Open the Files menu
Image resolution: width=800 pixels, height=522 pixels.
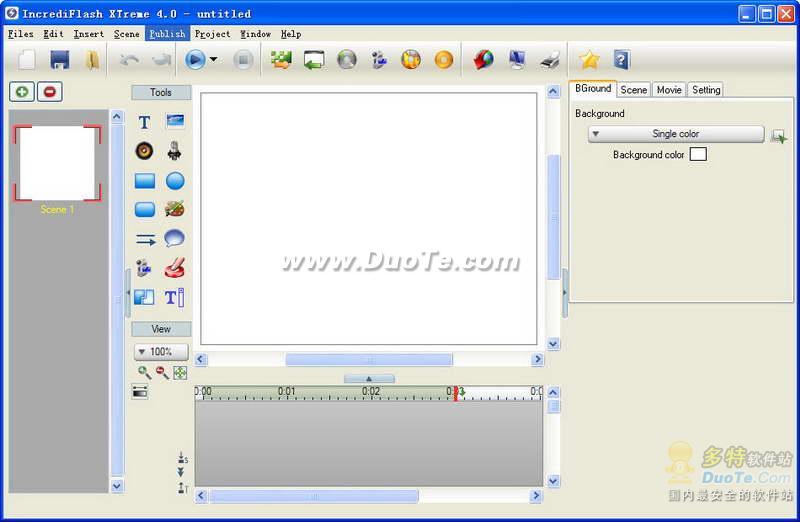pos(20,34)
